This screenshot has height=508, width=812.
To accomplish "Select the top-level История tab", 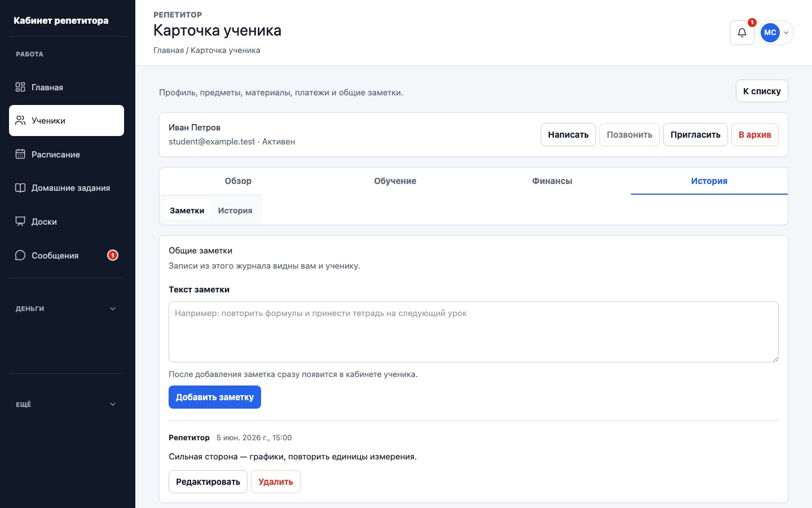I will (x=709, y=181).
